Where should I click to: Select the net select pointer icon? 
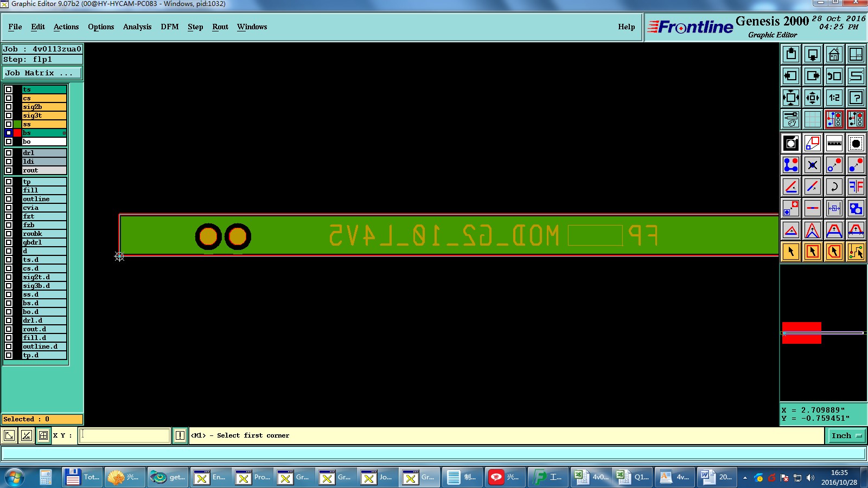click(856, 252)
